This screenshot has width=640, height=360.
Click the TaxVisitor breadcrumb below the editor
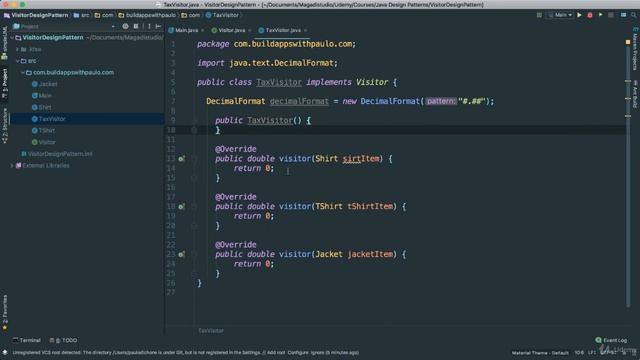pos(211,331)
